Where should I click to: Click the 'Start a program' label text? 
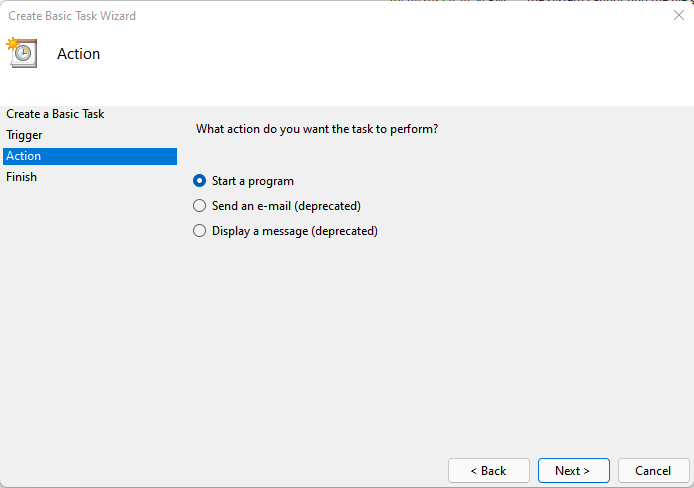[252, 181]
